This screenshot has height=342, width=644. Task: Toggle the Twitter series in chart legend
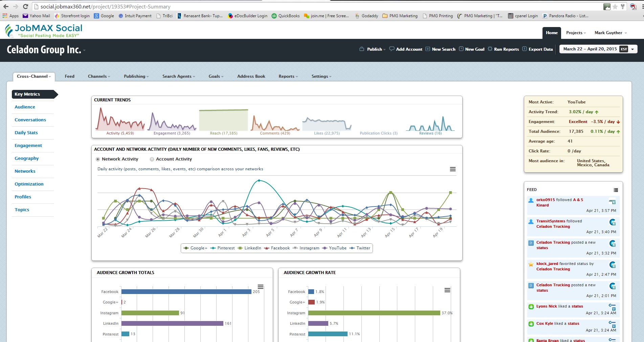click(x=360, y=248)
